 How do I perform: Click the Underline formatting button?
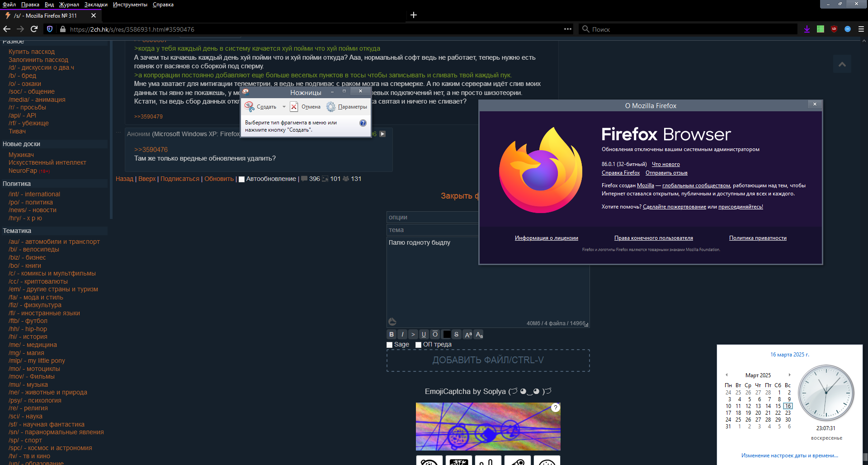[x=424, y=334]
